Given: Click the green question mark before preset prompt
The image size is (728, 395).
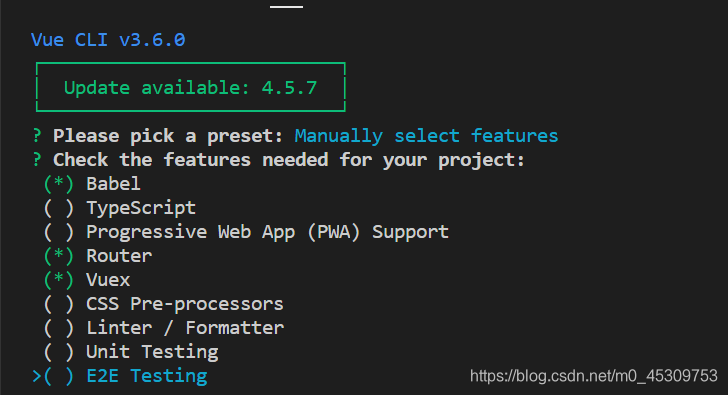Looking at the screenshot, I should pos(37,136).
